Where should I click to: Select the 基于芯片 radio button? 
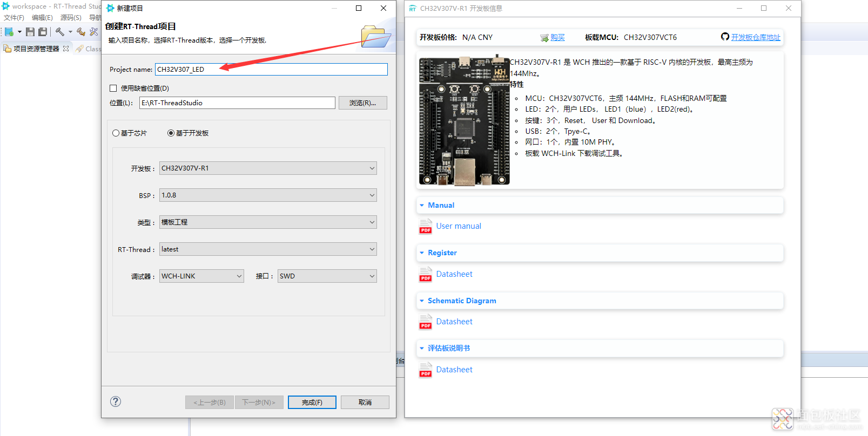[116, 133]
